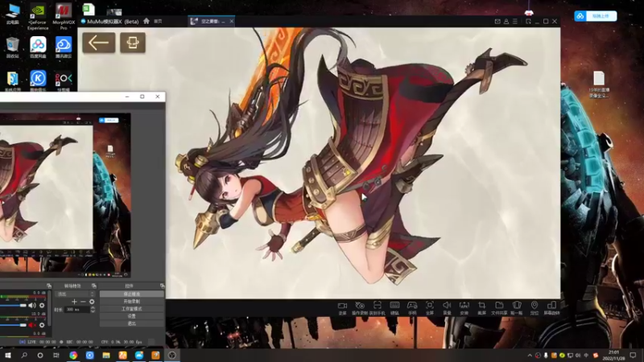
Task: Open File Explorer from taskbar
Action: click(x=106, y=355)
